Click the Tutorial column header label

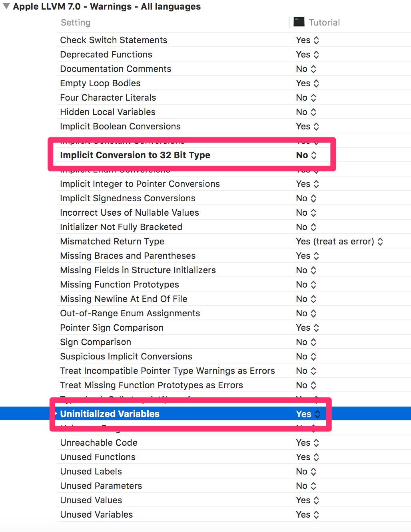tap(324, 22)
